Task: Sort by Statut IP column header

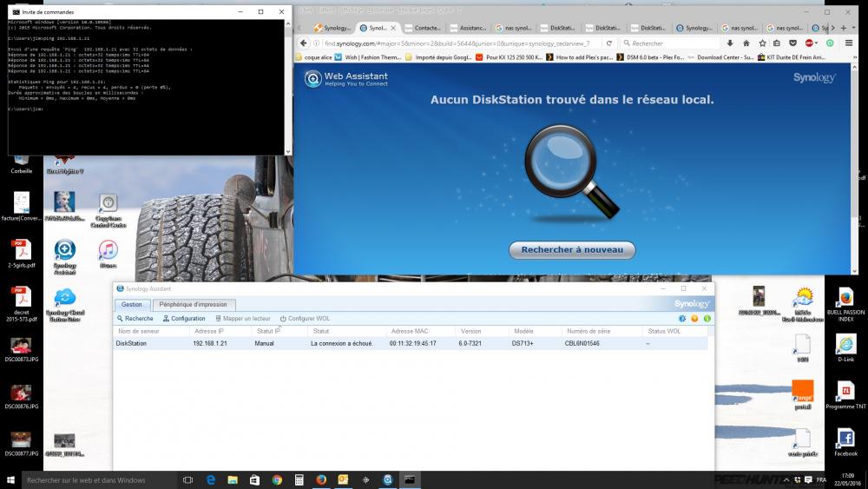Action: tap(279, 331)
